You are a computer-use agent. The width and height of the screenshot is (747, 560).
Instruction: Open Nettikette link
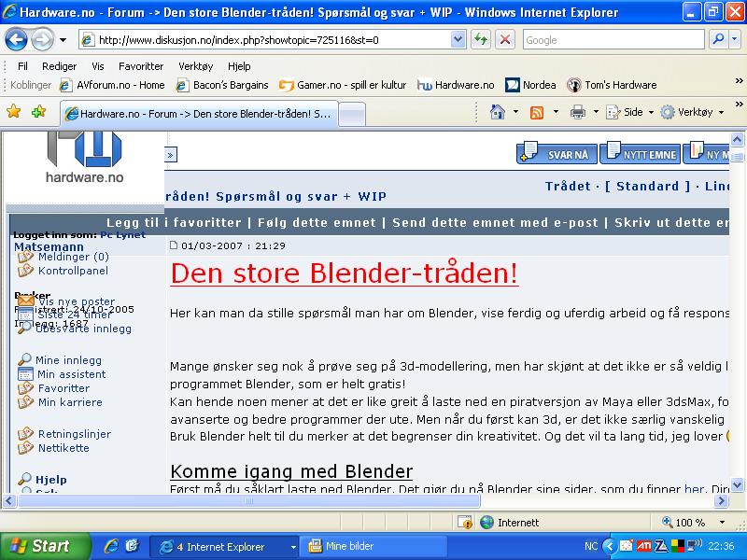[x=63, y=448]
